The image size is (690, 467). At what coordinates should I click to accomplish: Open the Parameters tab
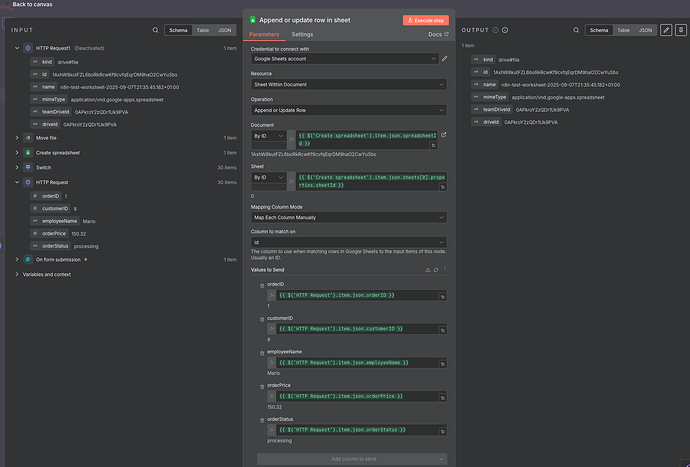point(264,34)
